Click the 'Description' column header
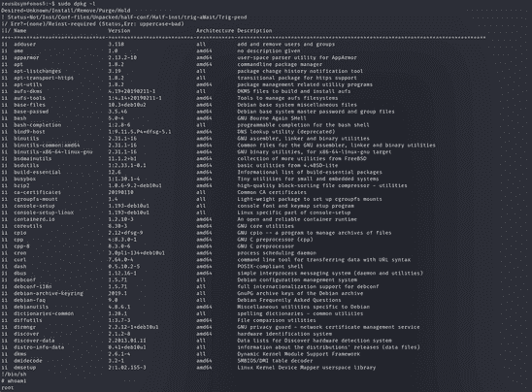This screenshot has width=532, height=392. (x=254, y=30)
